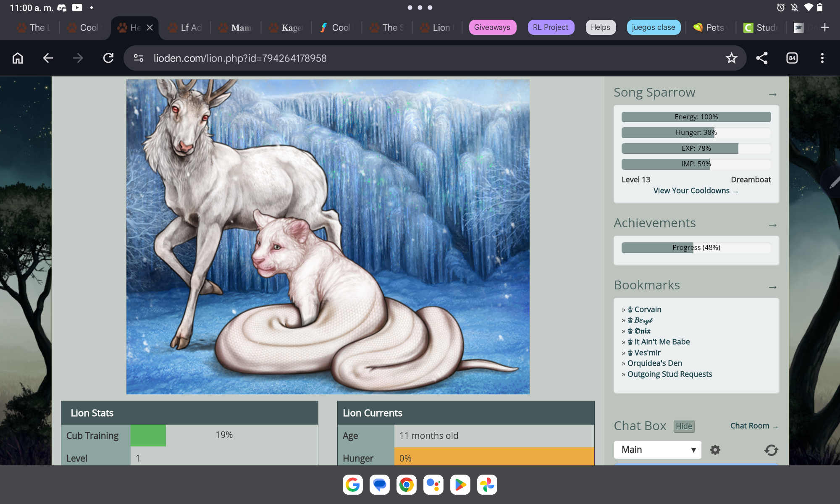Open Google Photos from the dock
This screenshot has width=840, height=504.
click(487, 485)
